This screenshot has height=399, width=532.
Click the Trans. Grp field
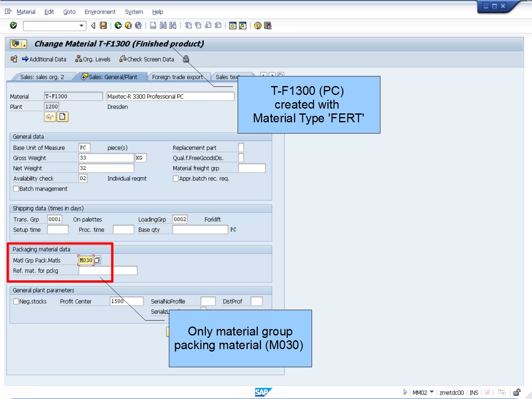(55, 219)
